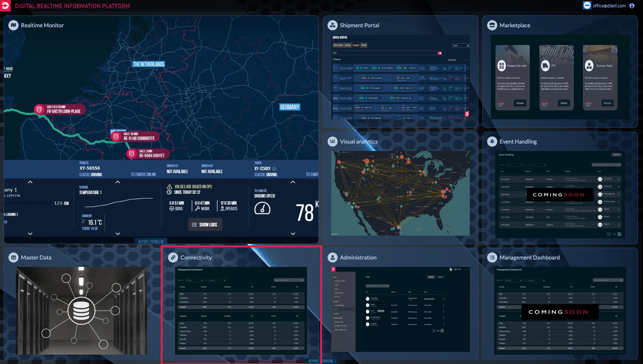The width and height of the screenshot is (643, 364).
Task: Click Report Problem under Realtime Monitor
Action: 150,241
